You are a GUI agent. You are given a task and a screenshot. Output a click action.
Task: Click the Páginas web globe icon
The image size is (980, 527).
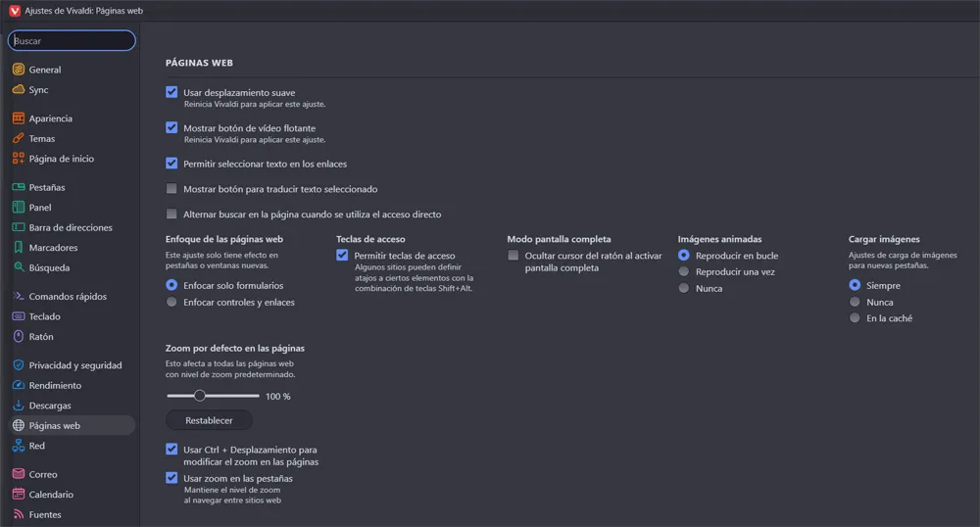pyautogui.click(x=19, y=425)
